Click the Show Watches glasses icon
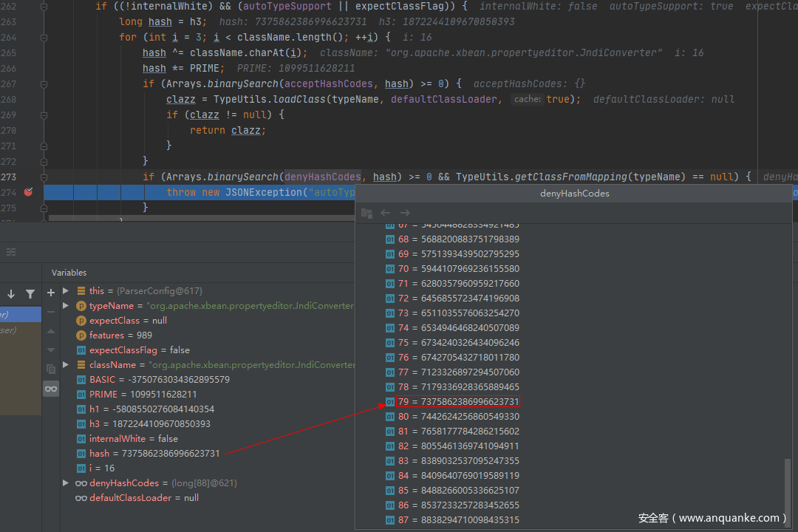Viewport: 798px width, 532px height. pos(51,389)
